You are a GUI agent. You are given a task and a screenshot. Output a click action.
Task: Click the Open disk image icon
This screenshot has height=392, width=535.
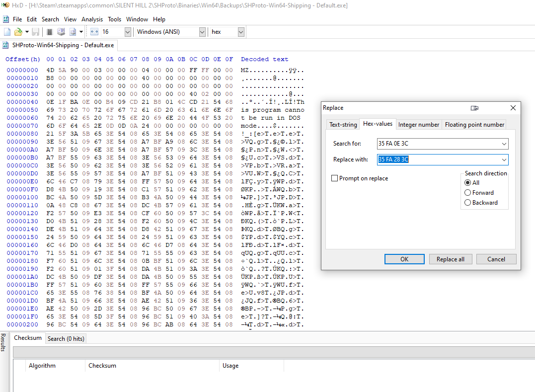coord(73,32)
